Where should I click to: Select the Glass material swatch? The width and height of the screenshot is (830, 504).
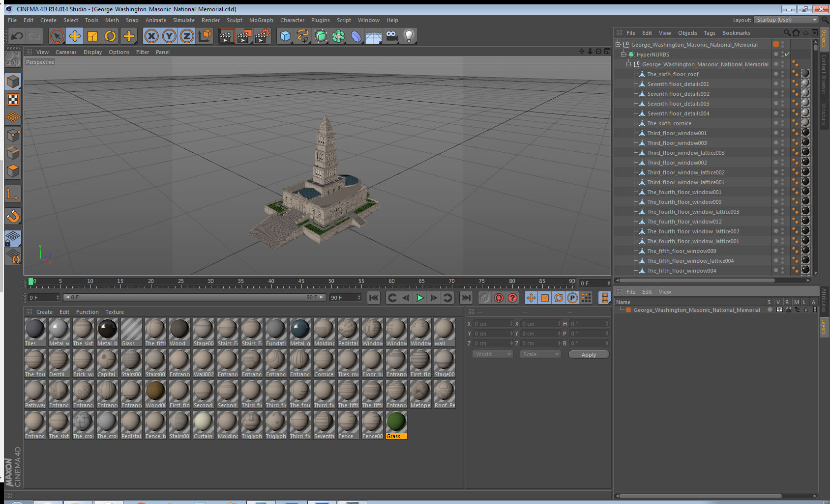tap(131, 333)
